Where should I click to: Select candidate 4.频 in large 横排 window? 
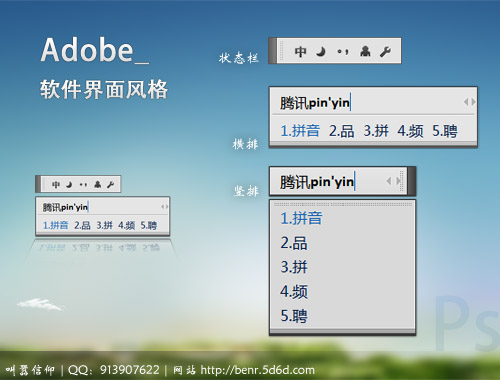click(x=410, y=131)
